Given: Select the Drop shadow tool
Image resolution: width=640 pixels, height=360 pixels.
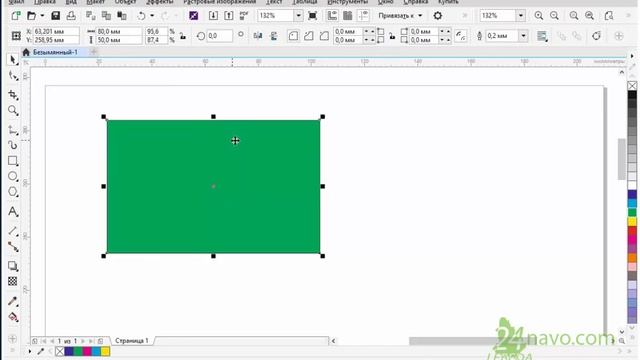Looking at the screenshot, I should click(x=13, y=266).
